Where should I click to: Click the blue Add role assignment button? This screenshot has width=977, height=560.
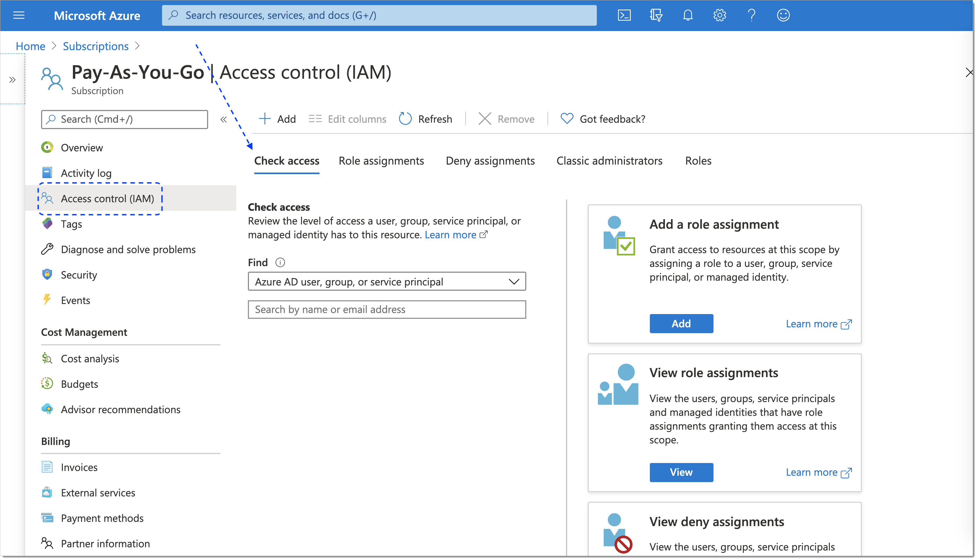[681, 323]
